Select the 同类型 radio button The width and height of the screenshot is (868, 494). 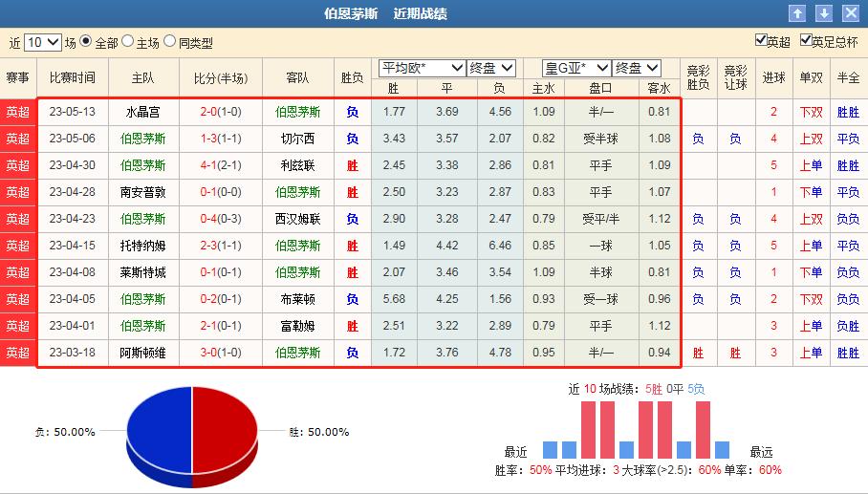(170, 41)
